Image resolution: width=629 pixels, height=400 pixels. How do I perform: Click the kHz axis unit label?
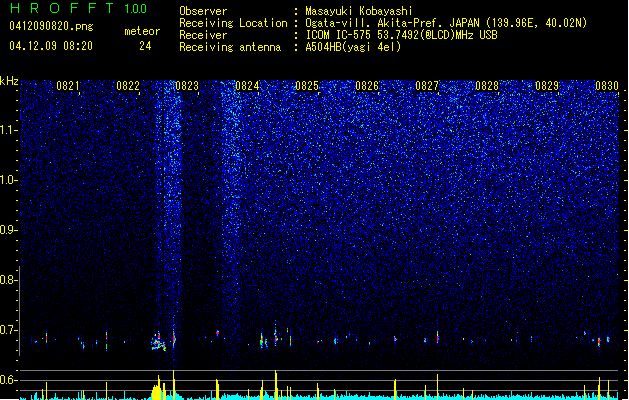[x=9, y=81]
